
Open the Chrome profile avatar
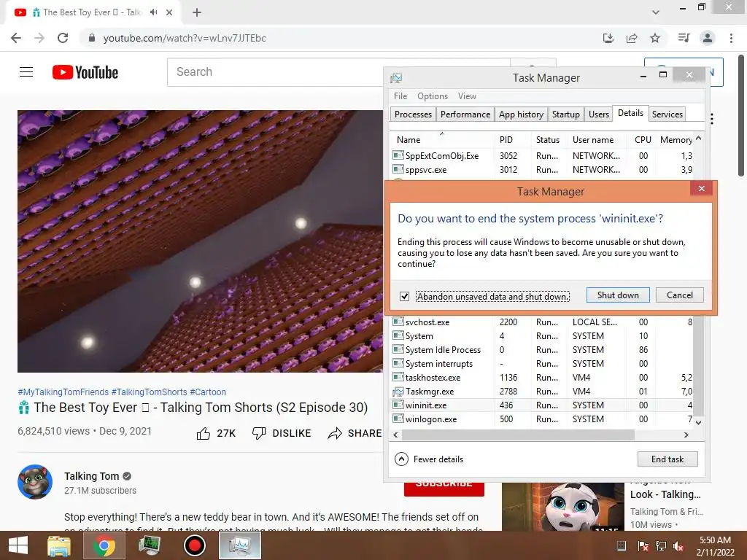(708, 38)
